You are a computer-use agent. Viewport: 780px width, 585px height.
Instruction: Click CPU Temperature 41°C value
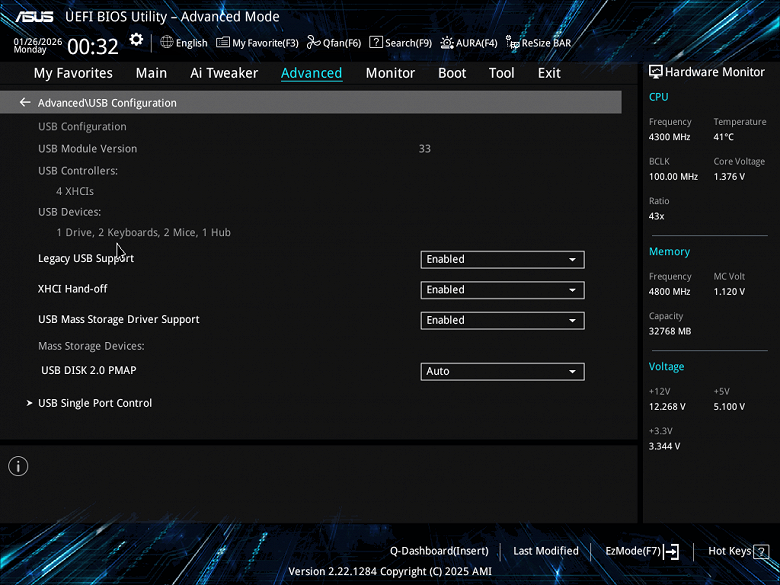point(724,137)
